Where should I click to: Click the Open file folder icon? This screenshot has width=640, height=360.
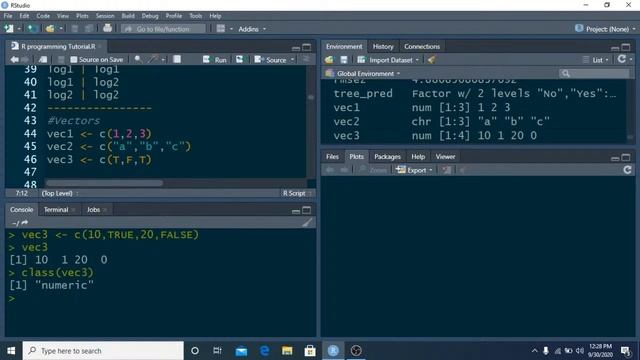click(50, 29)
